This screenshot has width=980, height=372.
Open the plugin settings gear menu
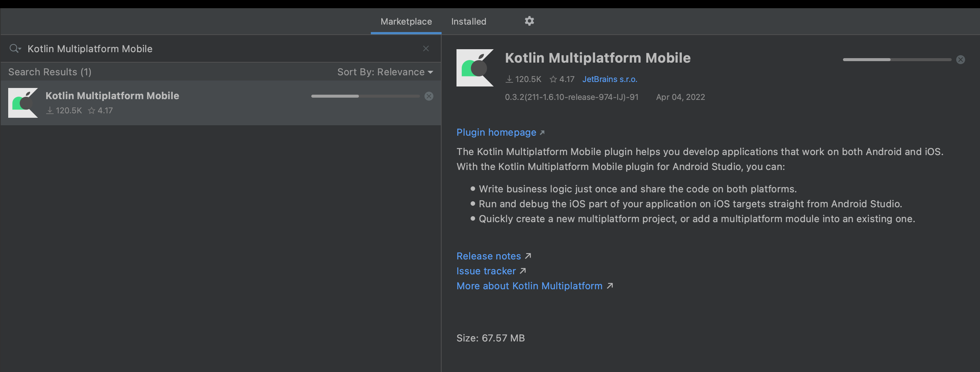529,21
